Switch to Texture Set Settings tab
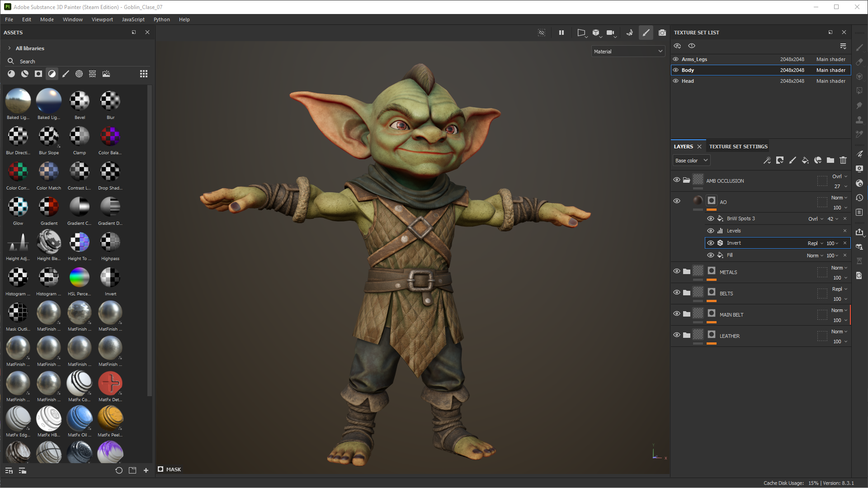 (x=738, y=147)
